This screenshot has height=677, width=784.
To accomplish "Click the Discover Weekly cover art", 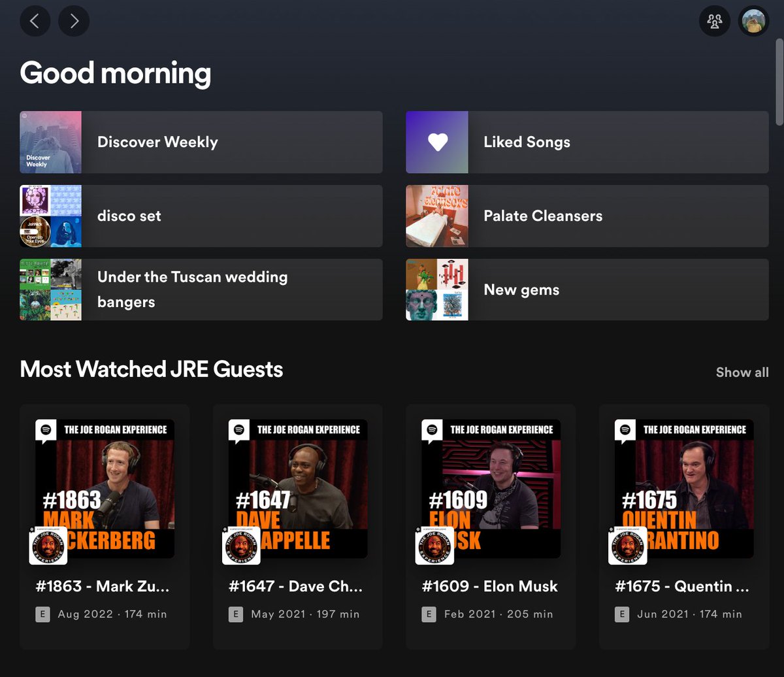I will click(x=50, y=142).
